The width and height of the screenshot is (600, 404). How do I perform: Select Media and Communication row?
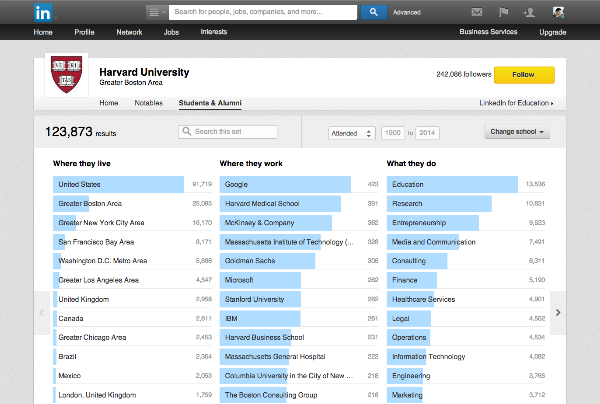(x=466, y=242)
